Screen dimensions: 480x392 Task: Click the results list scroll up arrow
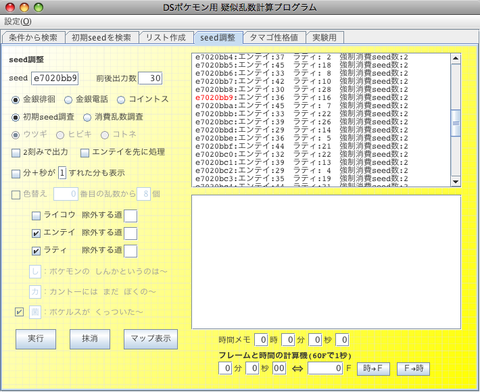[x=456, y=59]
